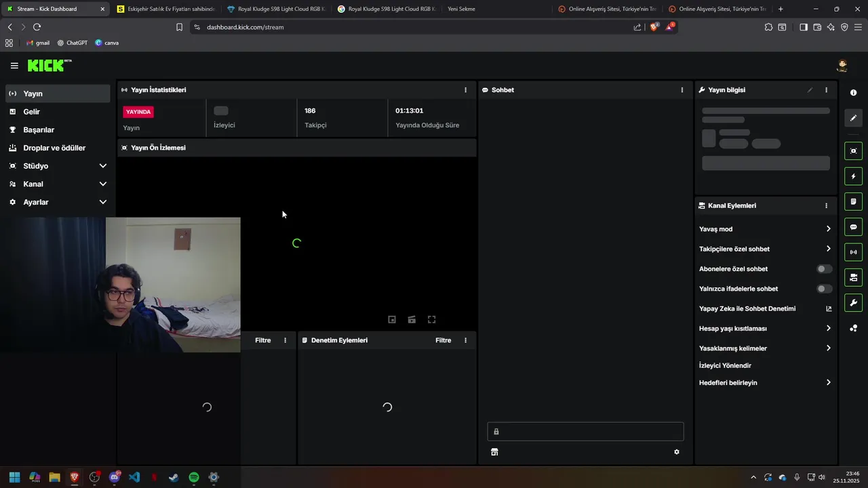Open the Kanal Eylemleri three-dot menu
868x488 pixels.
(826, 205)
